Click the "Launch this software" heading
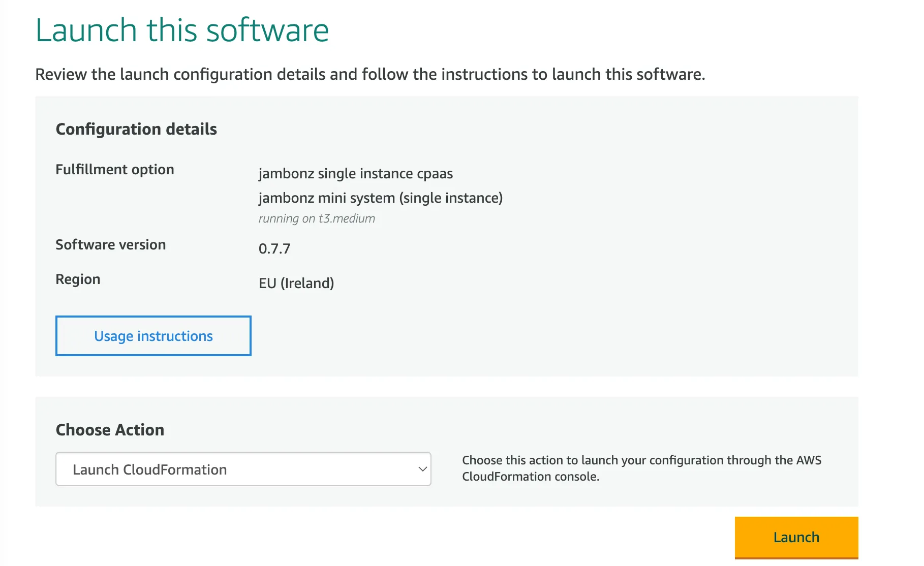 (x=182, y=30)
